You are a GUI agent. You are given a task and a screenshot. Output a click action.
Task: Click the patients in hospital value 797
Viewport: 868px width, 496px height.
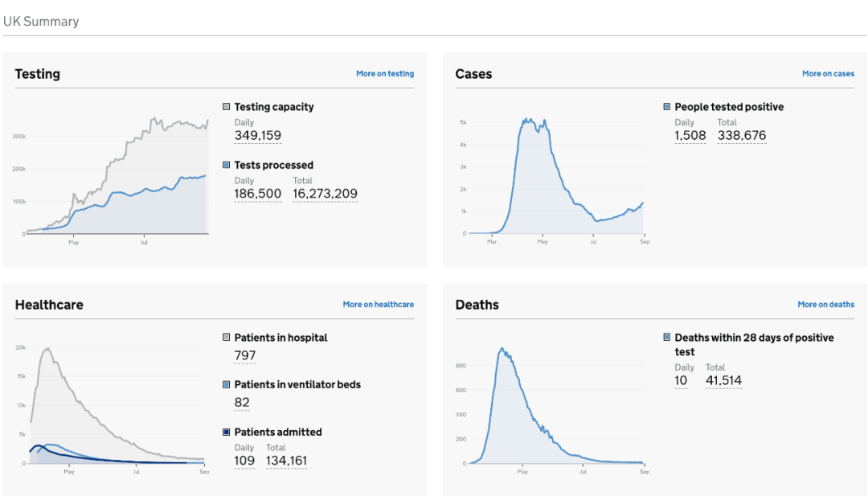(244, 355)
